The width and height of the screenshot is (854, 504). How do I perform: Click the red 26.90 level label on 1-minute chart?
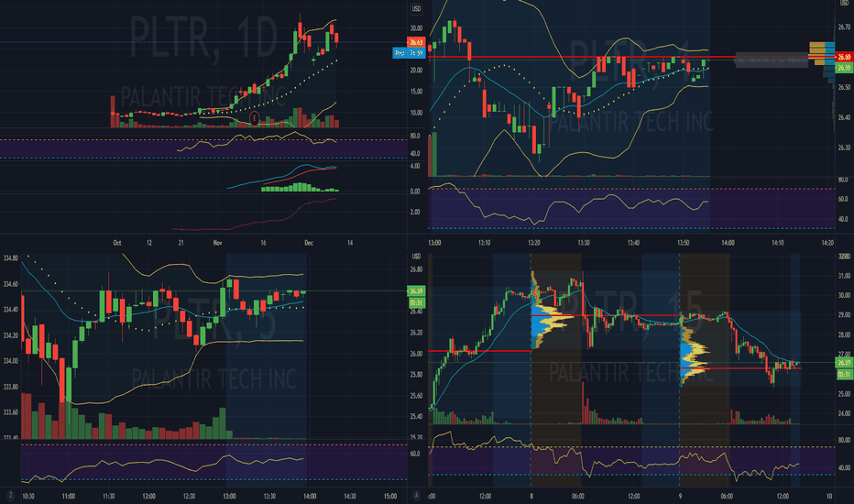844,57
